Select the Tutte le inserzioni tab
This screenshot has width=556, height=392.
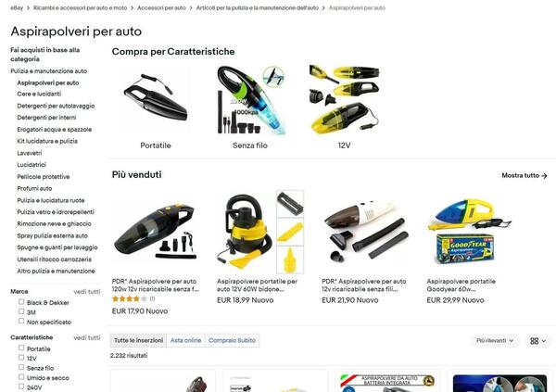[x=138, y=340]
